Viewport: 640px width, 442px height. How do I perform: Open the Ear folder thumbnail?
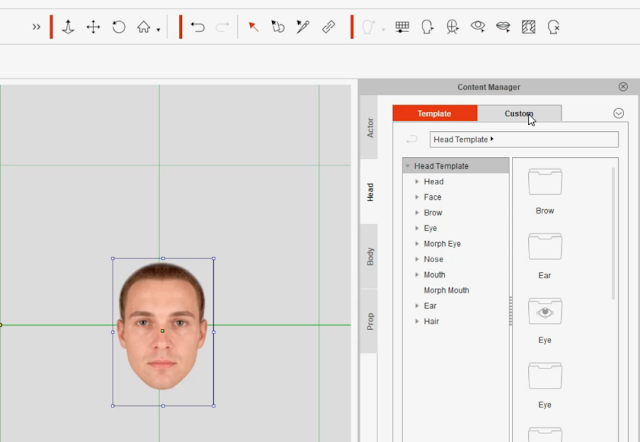pos(545,247)
